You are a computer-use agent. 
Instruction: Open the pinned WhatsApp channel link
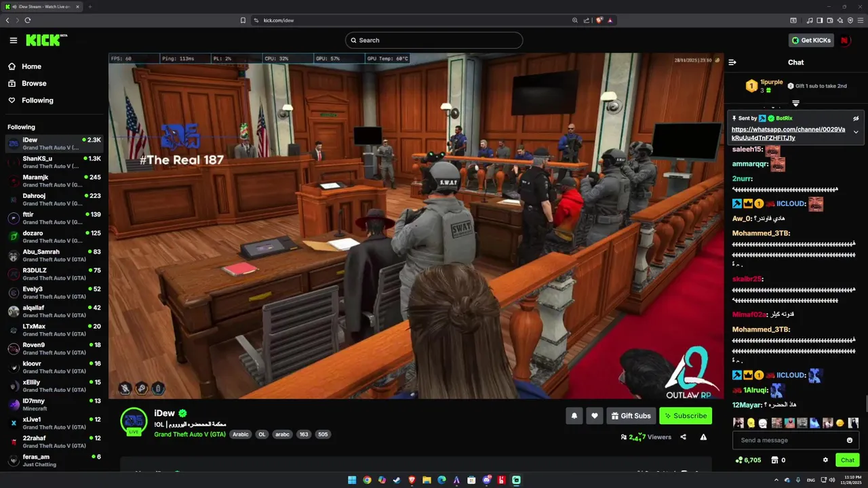pos(789,134)
